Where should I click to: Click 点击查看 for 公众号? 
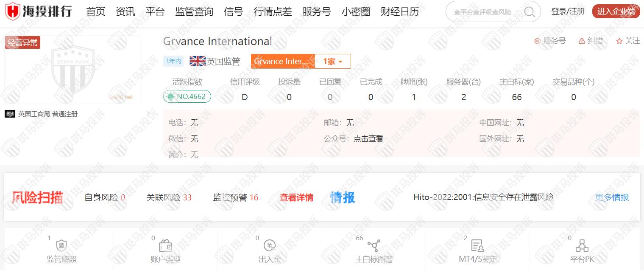tap(368, 138)
